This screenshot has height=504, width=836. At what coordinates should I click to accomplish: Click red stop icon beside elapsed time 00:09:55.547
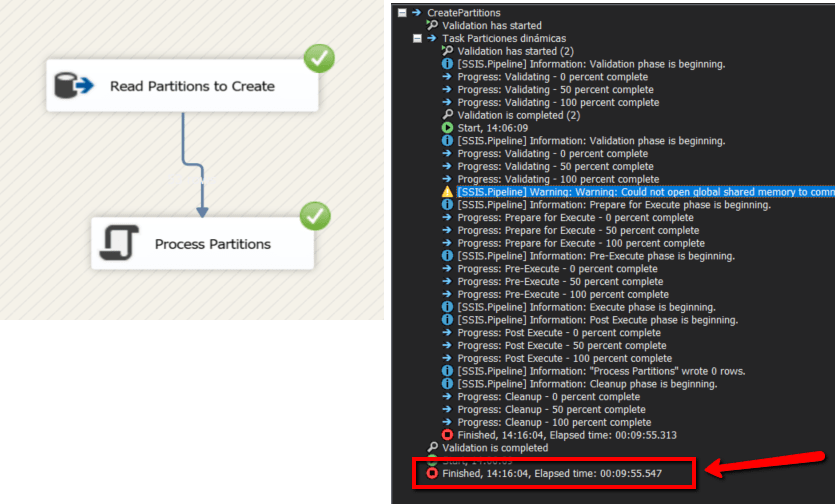[x=432, y=473]
